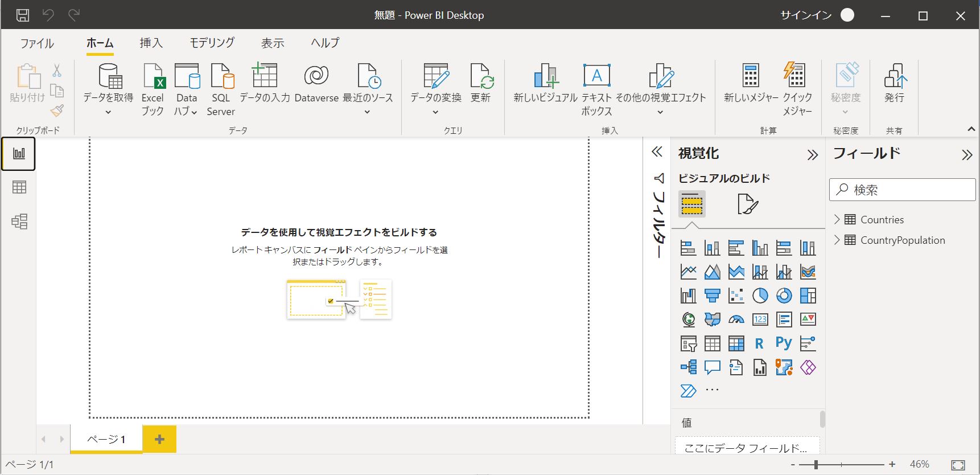Select the treemap visual
This screenshot has width=980, height=475.
pos(808,296)
